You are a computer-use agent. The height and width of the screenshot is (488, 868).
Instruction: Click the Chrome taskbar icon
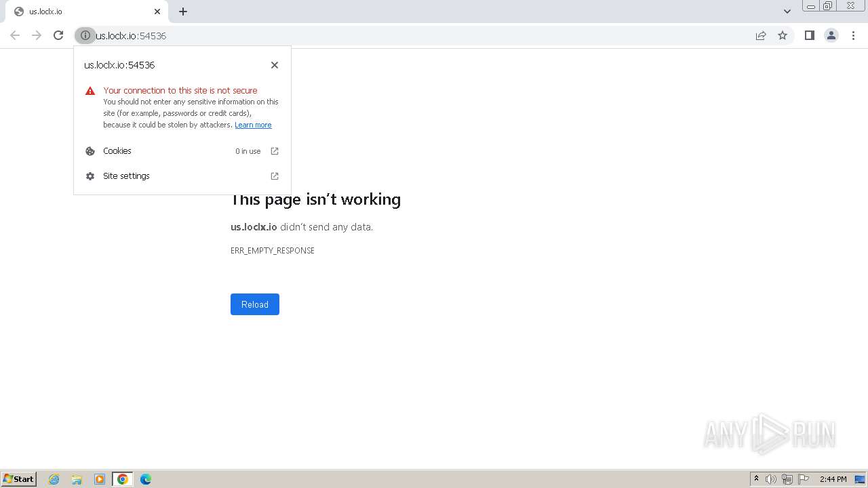tap(123, 479)
